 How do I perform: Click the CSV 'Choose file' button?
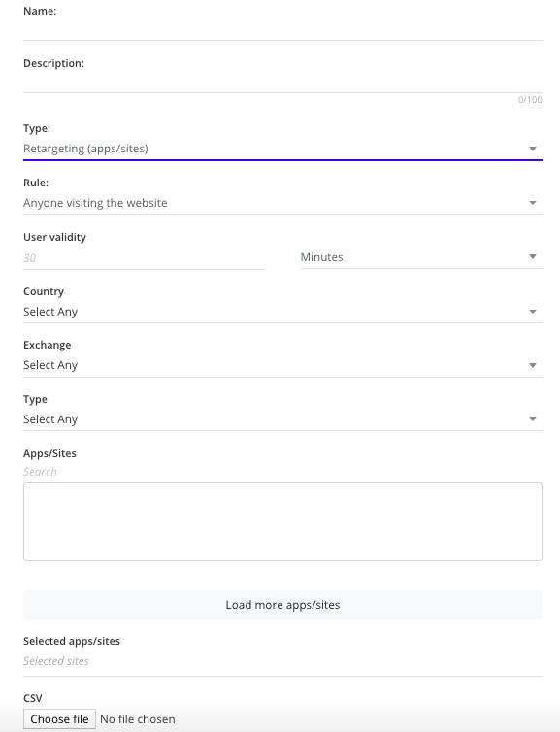click(59, 719)
